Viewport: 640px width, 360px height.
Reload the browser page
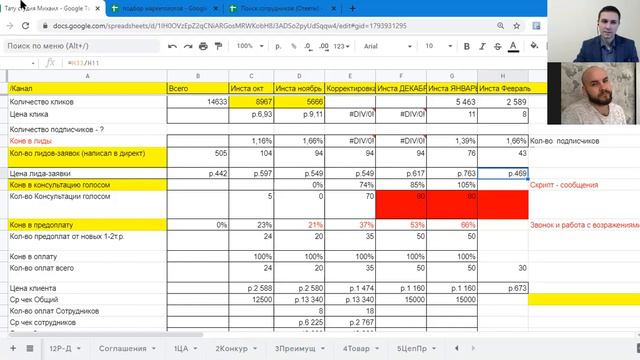[x=25, y=25]
